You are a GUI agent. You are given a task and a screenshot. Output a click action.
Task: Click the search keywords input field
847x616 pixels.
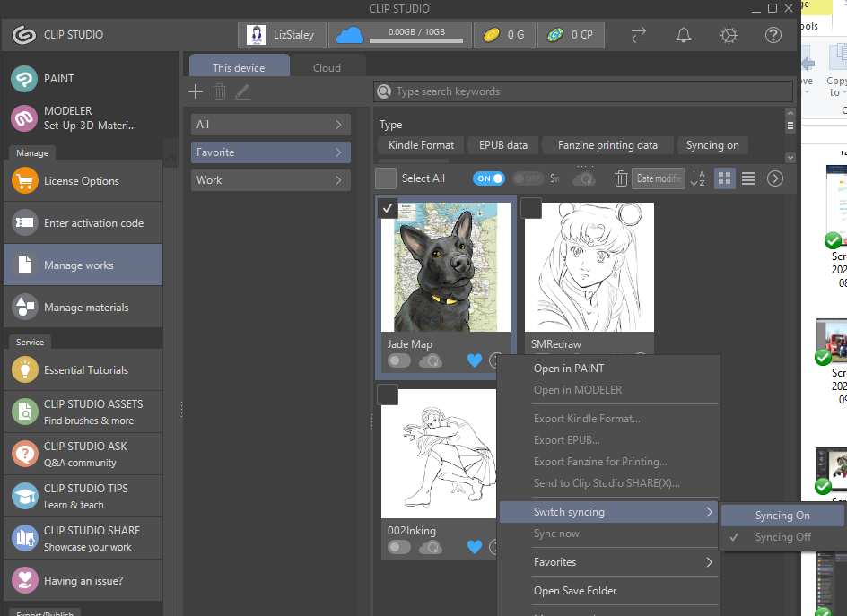(x=583, y=91)
